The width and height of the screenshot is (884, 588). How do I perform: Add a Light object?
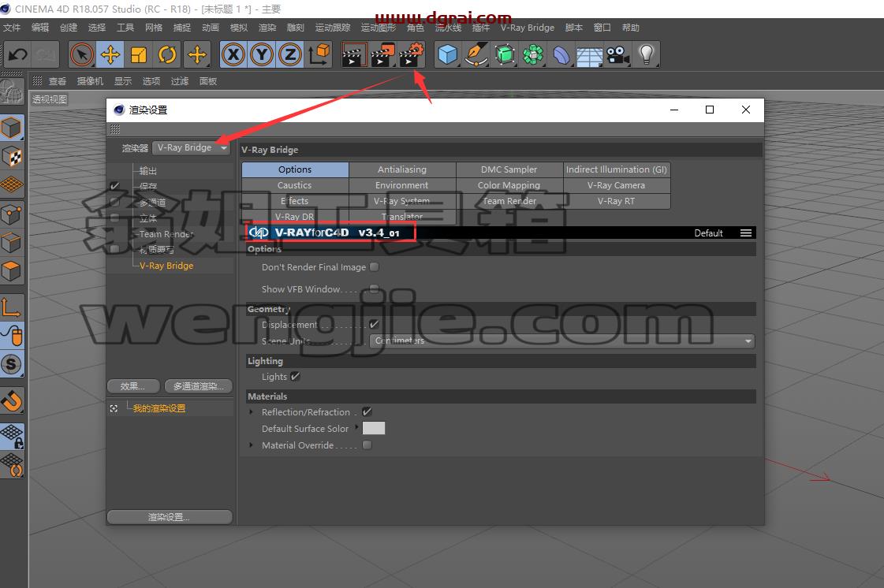647,54
